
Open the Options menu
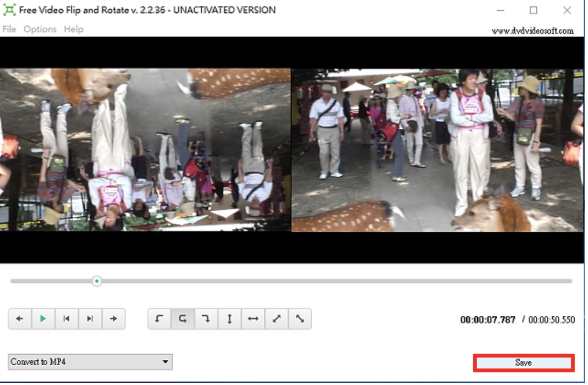click(x=40, y=29)
